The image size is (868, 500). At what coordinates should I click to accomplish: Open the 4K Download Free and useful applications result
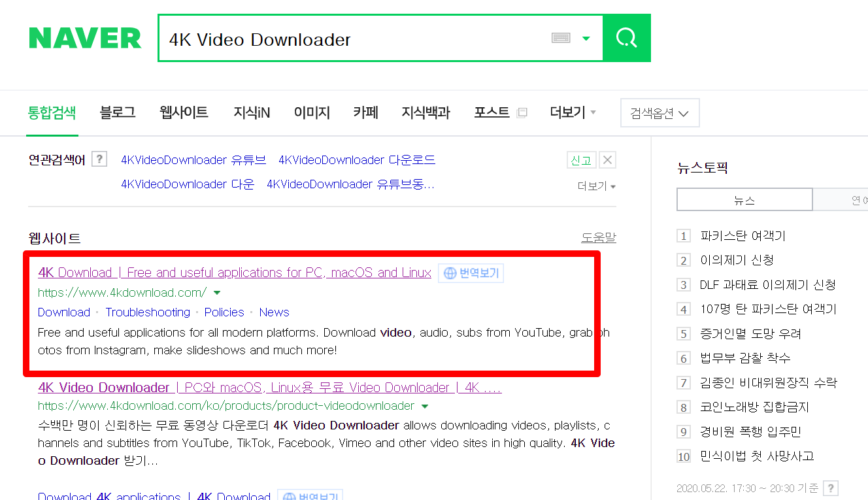coord(235,273)
